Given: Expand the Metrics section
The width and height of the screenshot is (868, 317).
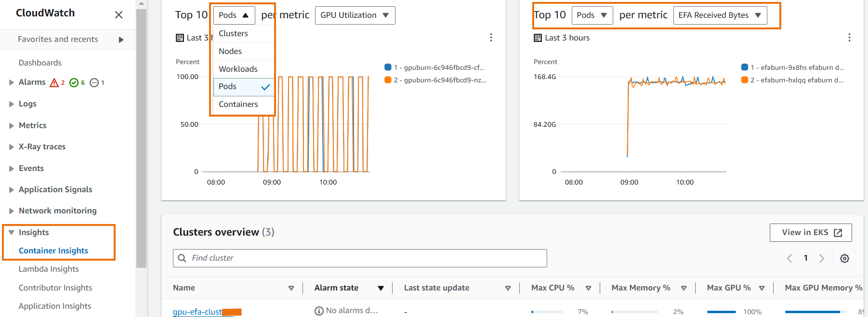Looking at the screenshot, I should [x=11, y=126].
